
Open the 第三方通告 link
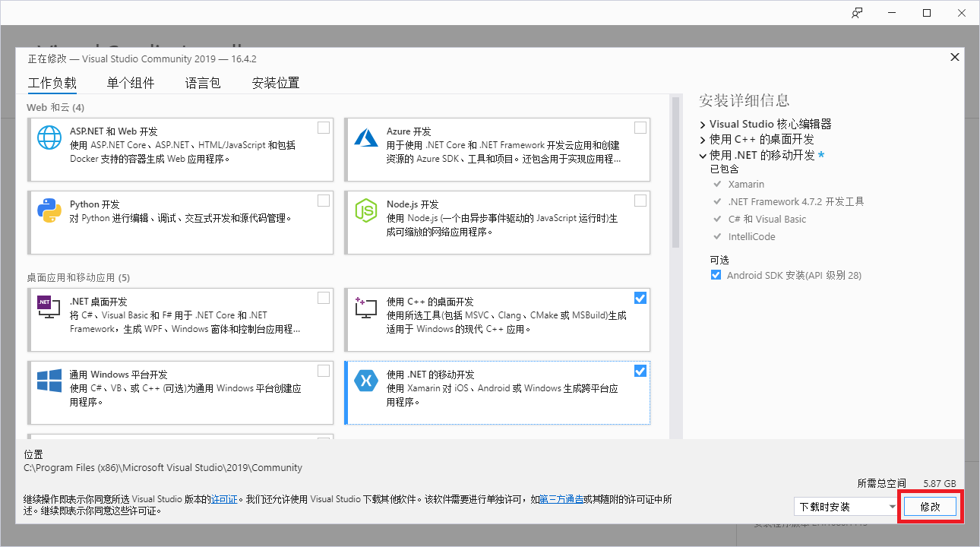click(x=561, y=499)
